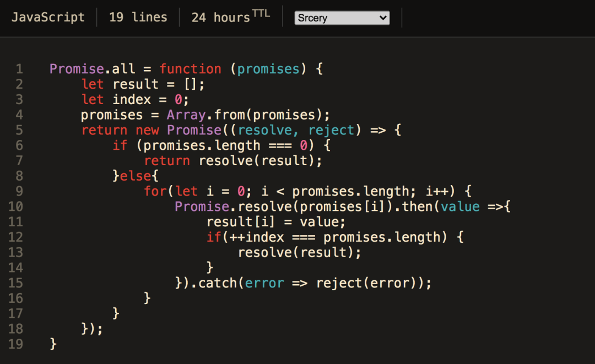Click "return new Promise" on line 5
Screen dimensions: 595x364
[152, 130]
